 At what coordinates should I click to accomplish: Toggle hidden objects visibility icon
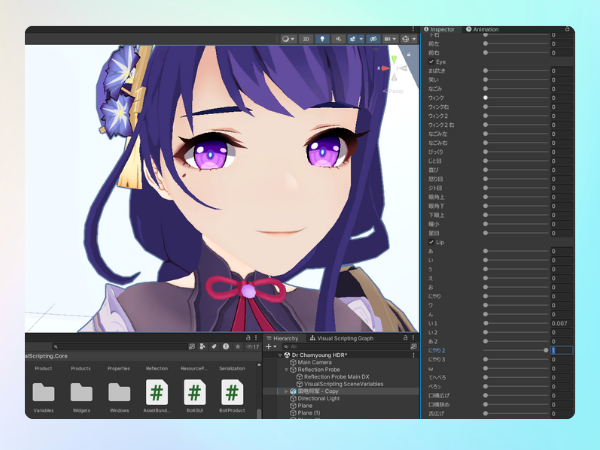tap(373, 39)
